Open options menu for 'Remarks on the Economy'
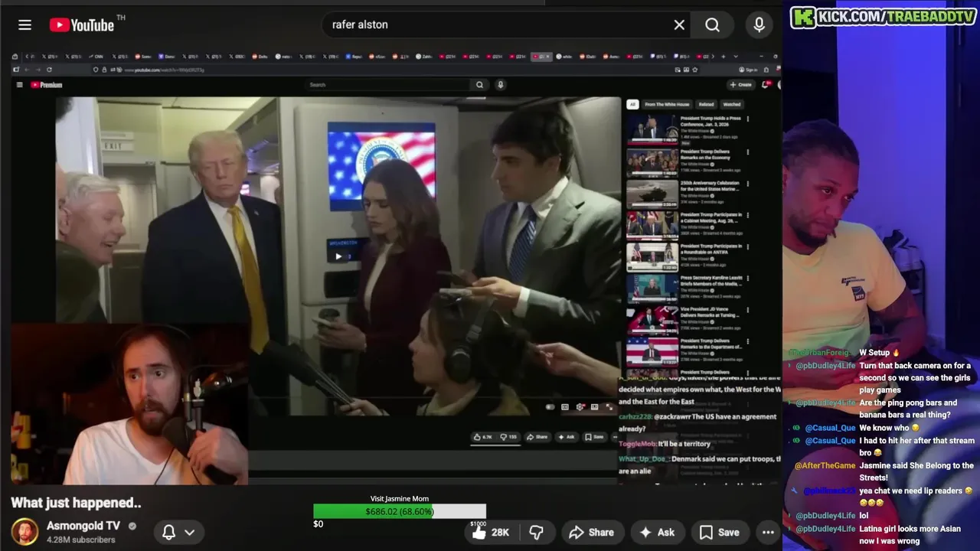 748,152
